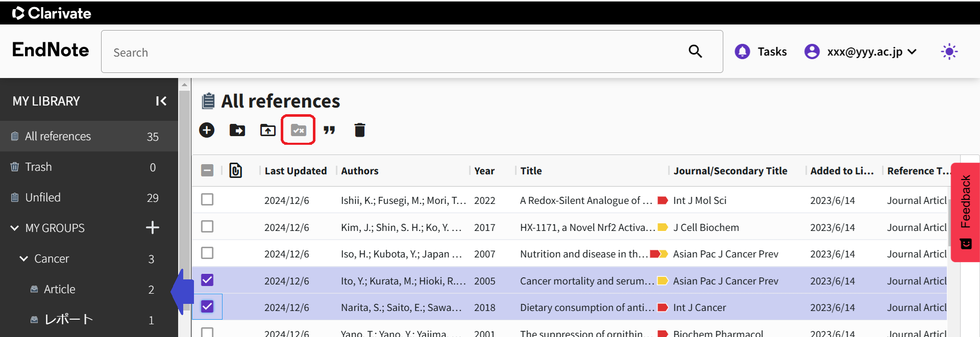The width and height of the screenshot is (980, 337).
Task: Open the xxx@yyy.ac.jp account dropdown
Action: 862,51
